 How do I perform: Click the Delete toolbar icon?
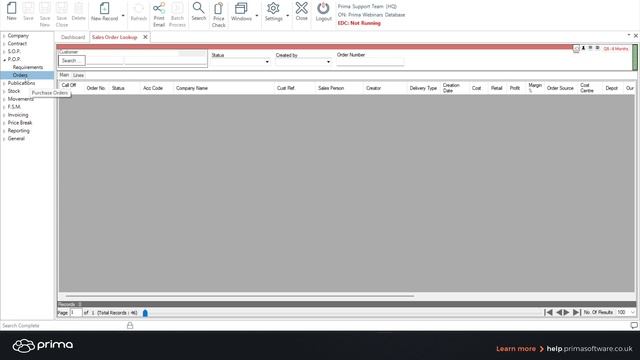coord(78,8)
